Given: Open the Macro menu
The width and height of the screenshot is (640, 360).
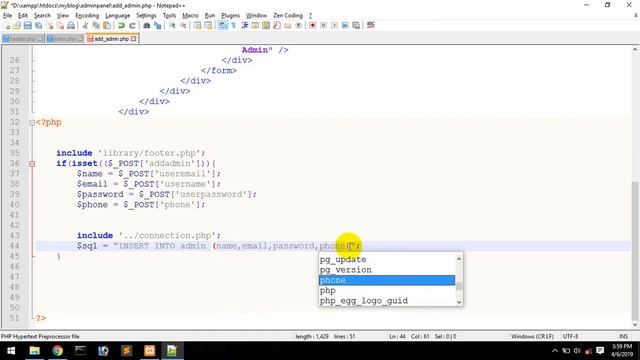Looking at the screenshot, I should (x=190, y=16).
